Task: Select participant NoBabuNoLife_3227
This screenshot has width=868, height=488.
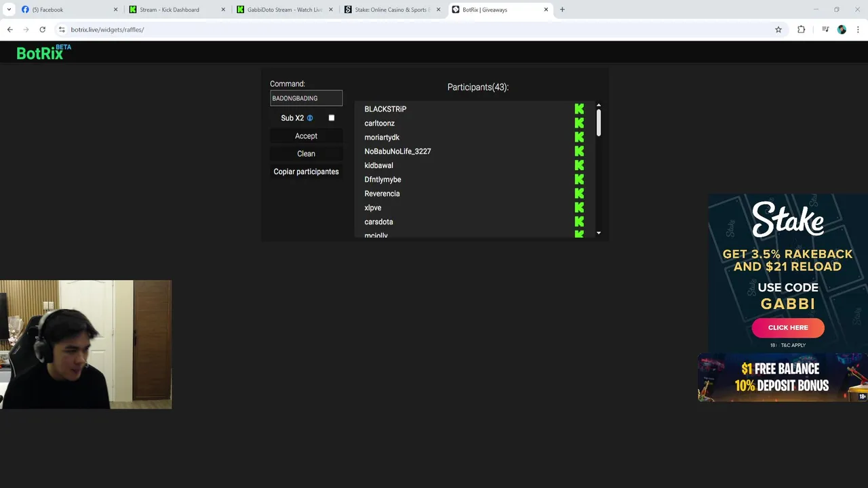Action: (x=397, y=151)
